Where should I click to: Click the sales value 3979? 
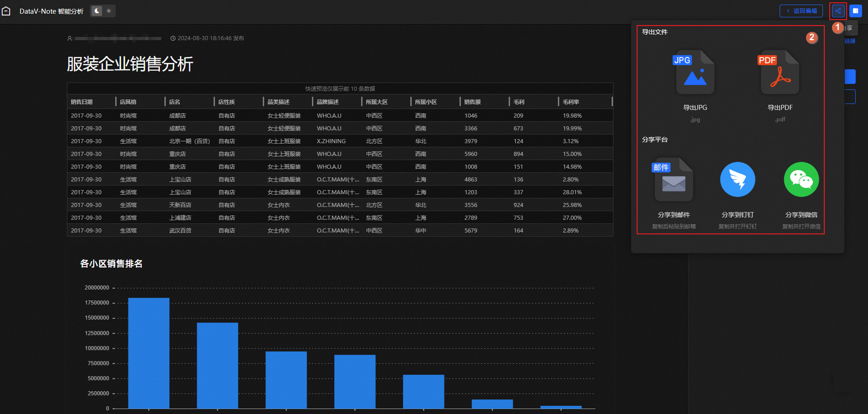pyautogui.click(x=471, y=141)
